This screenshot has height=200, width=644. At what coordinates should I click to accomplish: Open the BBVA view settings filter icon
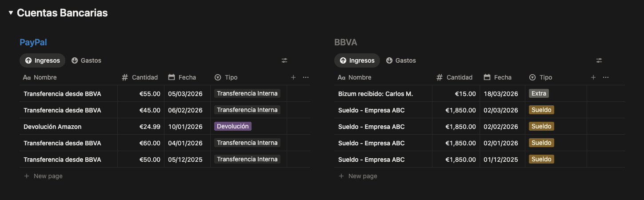599,60
